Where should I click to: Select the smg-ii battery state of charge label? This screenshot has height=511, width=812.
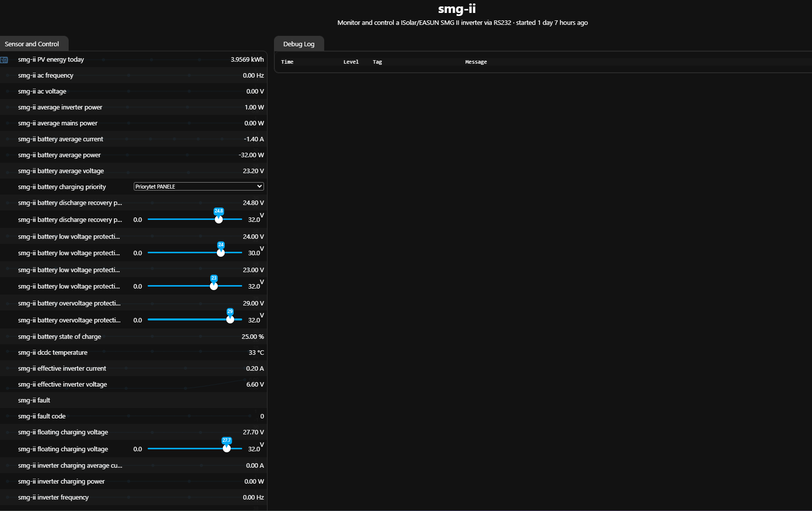60,337
